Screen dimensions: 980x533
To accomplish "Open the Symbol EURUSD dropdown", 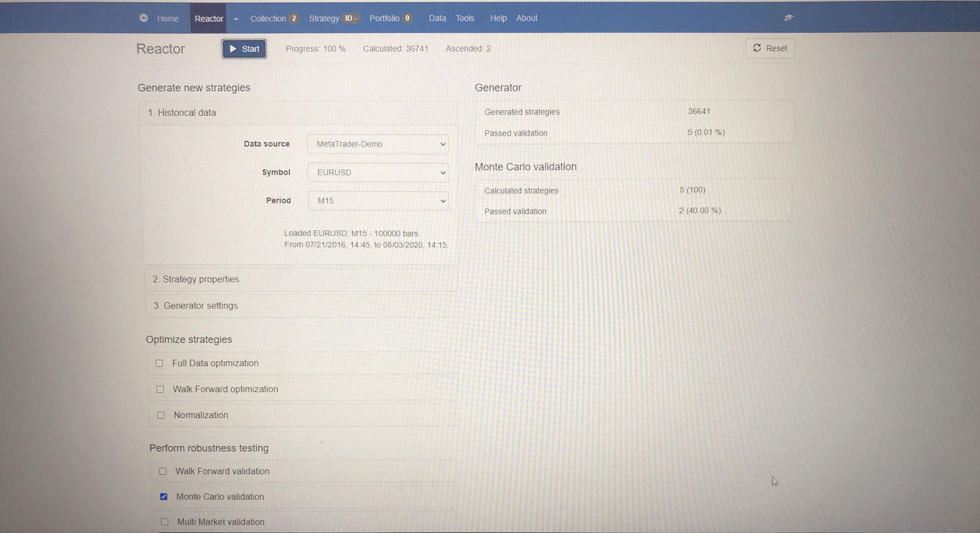I will tap(378, 173).
